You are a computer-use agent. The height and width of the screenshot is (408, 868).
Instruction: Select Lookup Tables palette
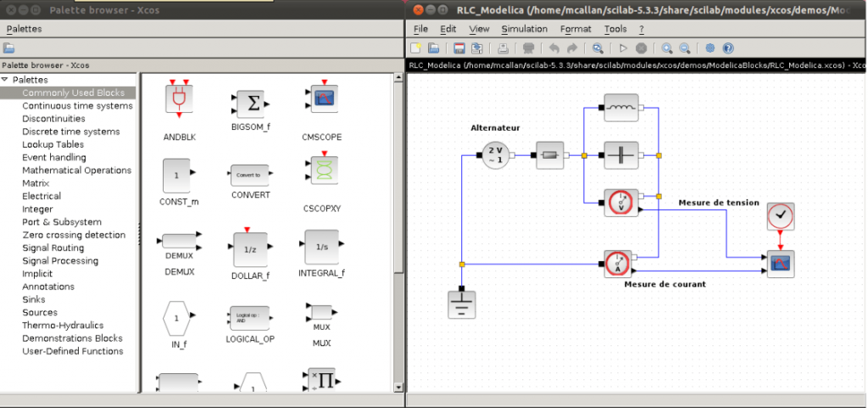point(53,144)
